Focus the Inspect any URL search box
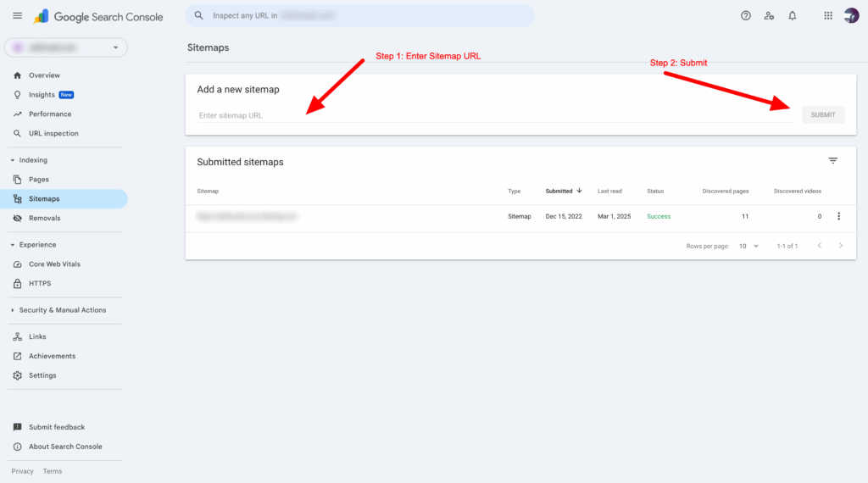The height and width of the screenshot is (483, 868). (359, 15)
